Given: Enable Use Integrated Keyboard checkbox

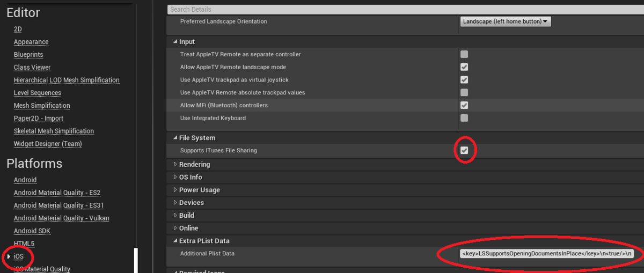Looking at the screenshot, I should (464, 118).
